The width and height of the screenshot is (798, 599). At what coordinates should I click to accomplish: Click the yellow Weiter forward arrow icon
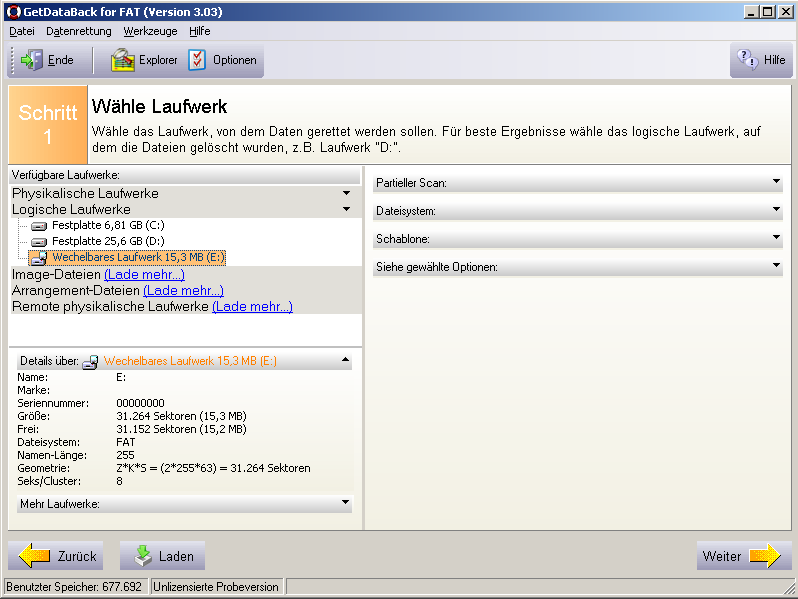[765, 555]
